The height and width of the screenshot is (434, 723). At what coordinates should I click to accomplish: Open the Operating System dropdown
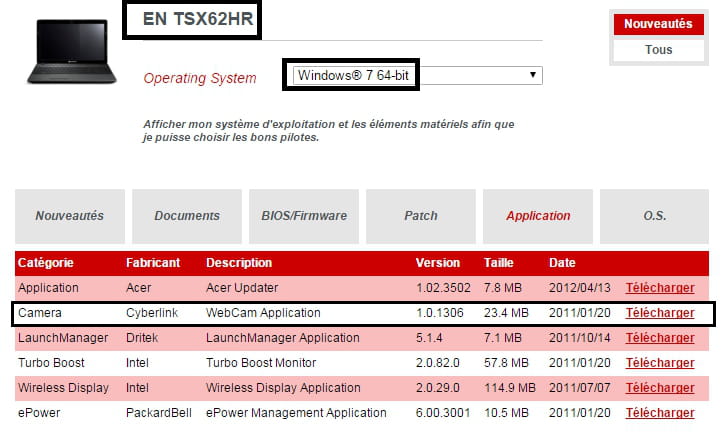click(417, 75)
